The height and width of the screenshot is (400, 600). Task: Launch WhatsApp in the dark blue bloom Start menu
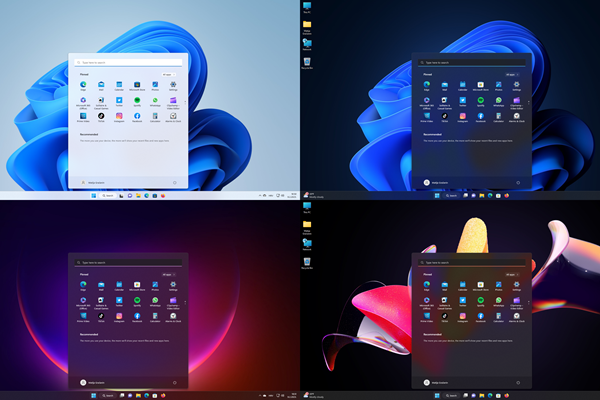click(x=499, y=100)
